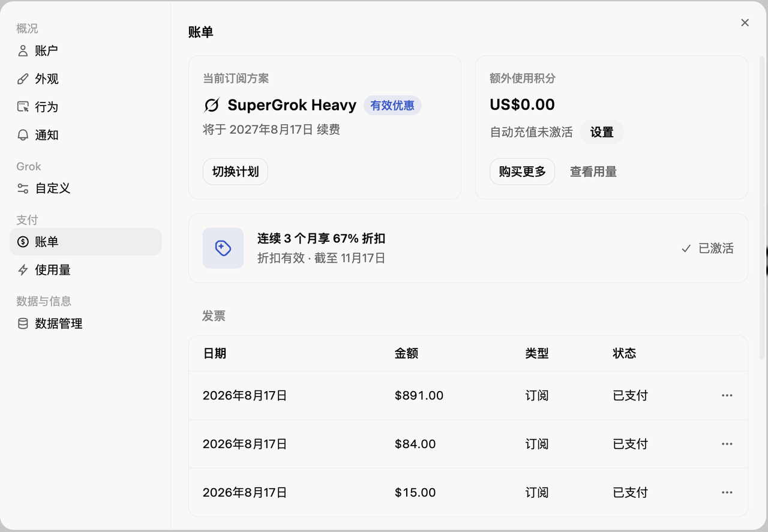Screen dimensions: 768x532
Task: Click the date in the $891.00 invoice row
Action: [x=245, y=395]
